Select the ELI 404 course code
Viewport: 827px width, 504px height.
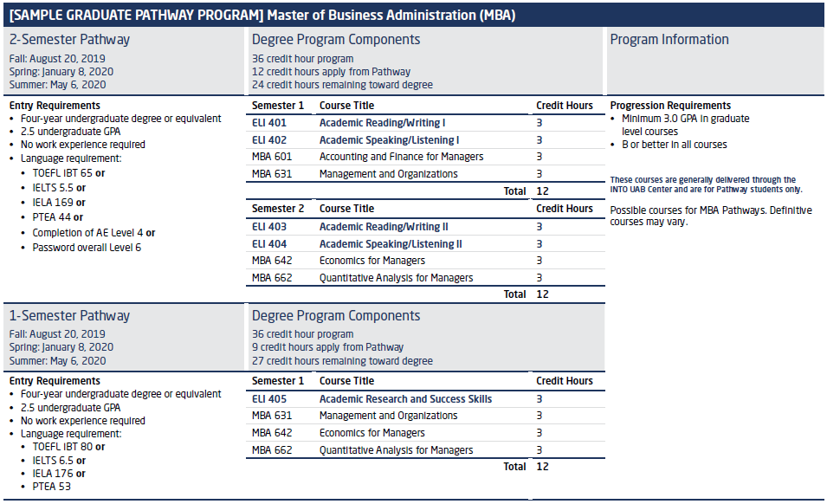tap(269, 244)
